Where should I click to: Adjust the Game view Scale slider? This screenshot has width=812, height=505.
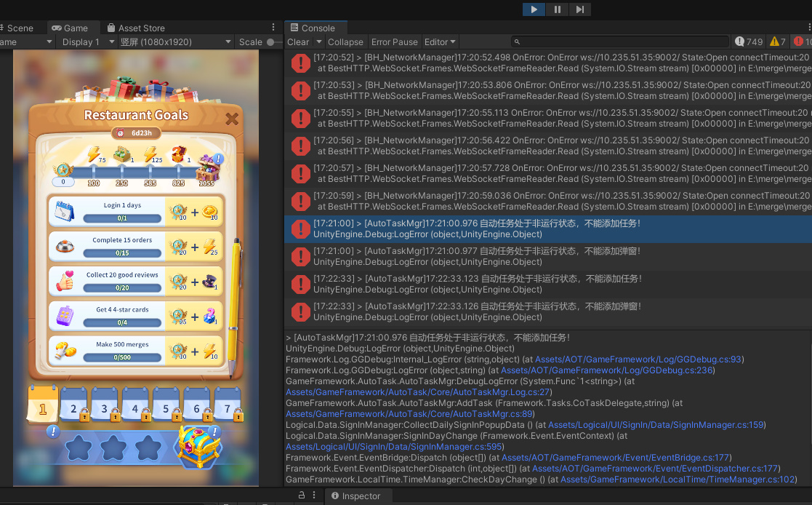click(270, 41)
